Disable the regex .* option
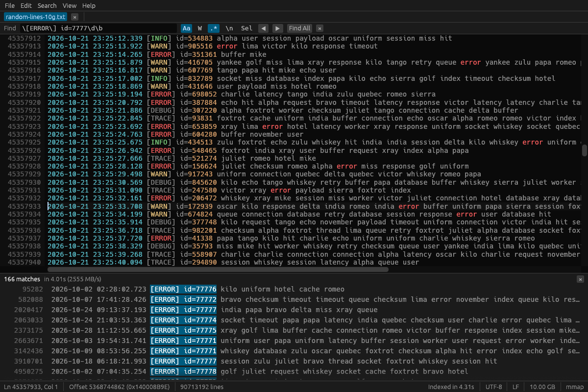588x392 pixels. click(x=214, y=28)
